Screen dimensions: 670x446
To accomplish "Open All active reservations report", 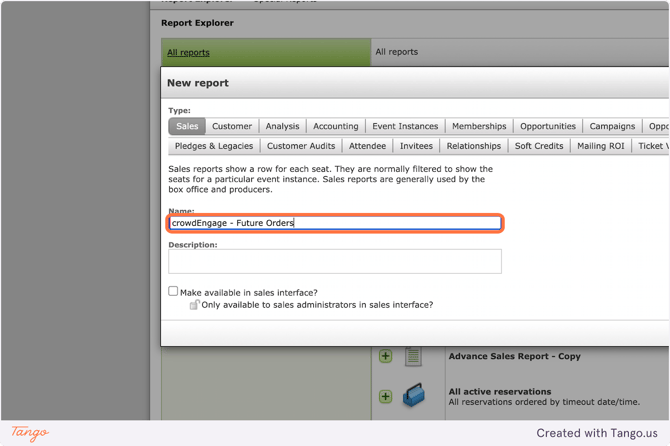I will [499, 392].
